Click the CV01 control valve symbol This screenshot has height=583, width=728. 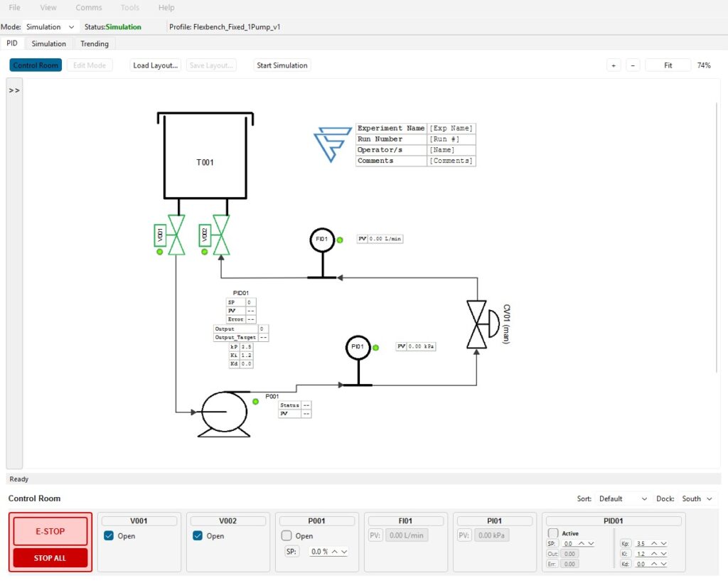[478, 324]
